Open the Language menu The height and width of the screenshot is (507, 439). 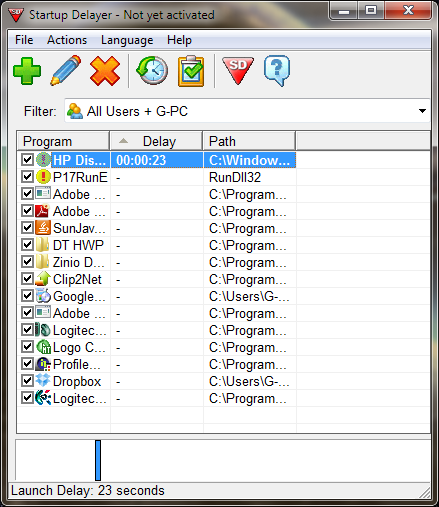[127, 40]
